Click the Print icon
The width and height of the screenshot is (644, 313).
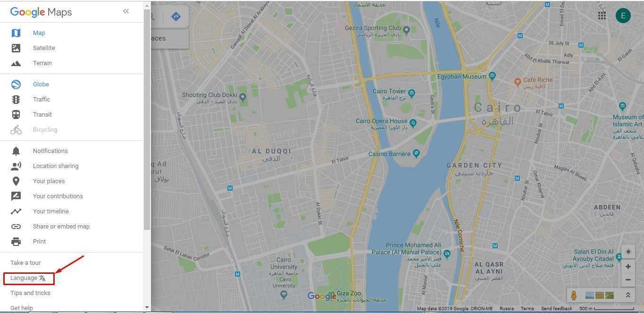[16, 242]
